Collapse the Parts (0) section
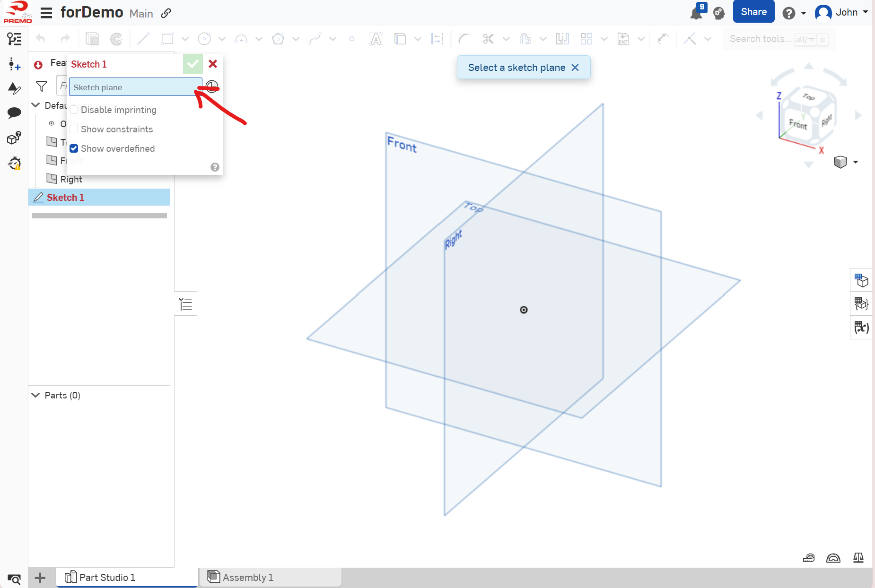This screenshot has height=588, width=875. (x=35, y=395)
